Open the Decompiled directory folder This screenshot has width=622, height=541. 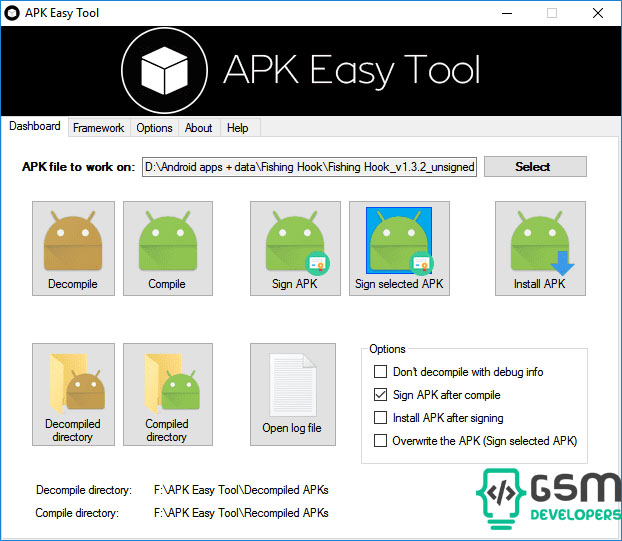pyautogui.click(x=73, y=394)
